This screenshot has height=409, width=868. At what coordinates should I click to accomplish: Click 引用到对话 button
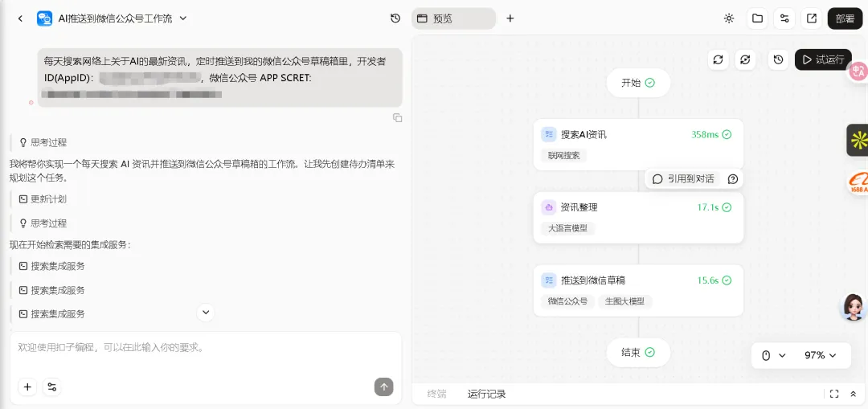point(684,178)
